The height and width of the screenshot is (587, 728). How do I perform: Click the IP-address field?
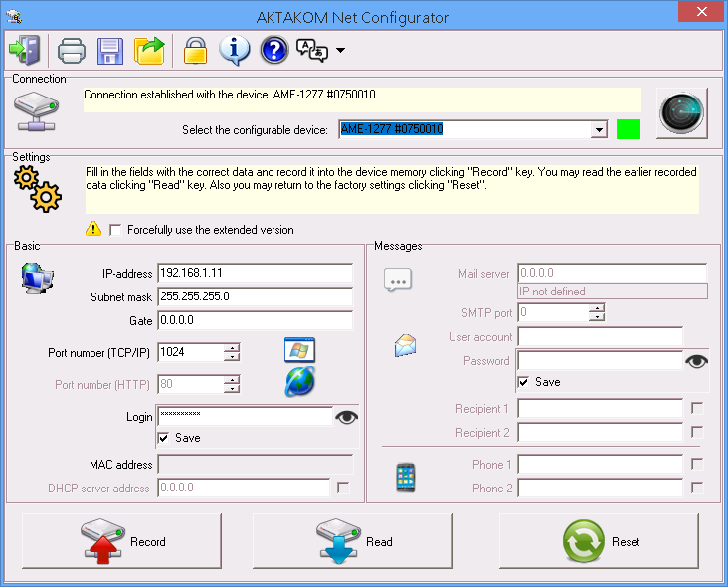pyautogui.click(x=255, y=273)
